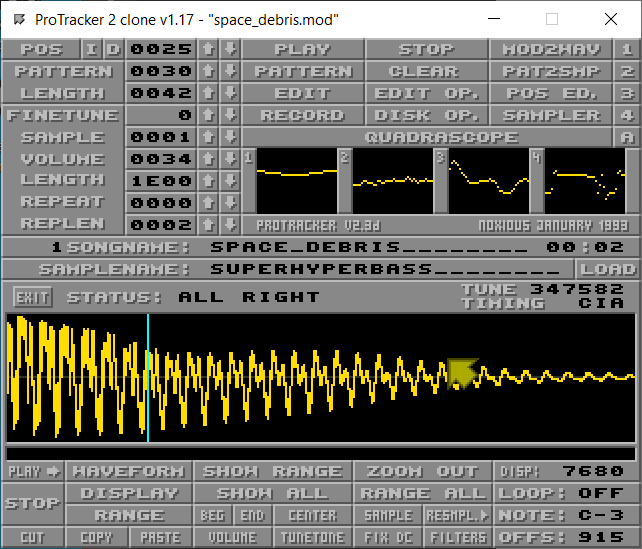Select previous SAMPLE with down arrow

click(231, 137)
